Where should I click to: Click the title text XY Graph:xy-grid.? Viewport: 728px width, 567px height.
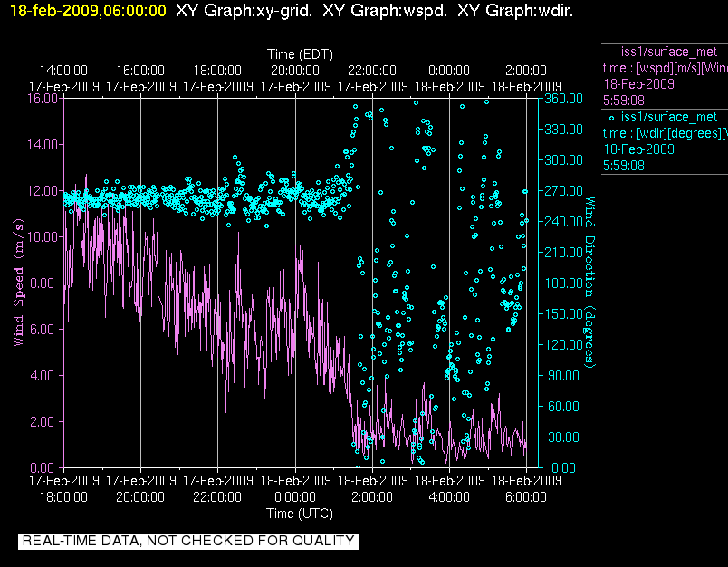pos(244,11)
